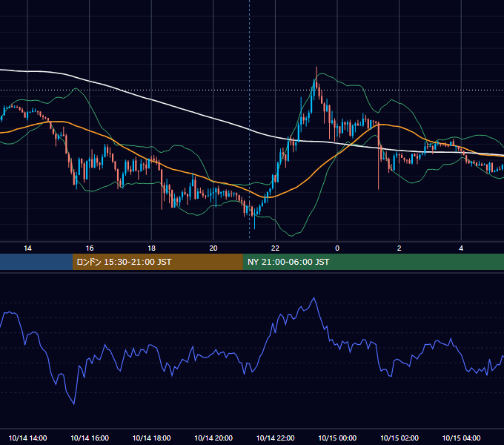Screen dimensions: 504x445
Task: Click the 10/15 04:00 time axis label
Action: pyautogui.click(x=461, y=438)
